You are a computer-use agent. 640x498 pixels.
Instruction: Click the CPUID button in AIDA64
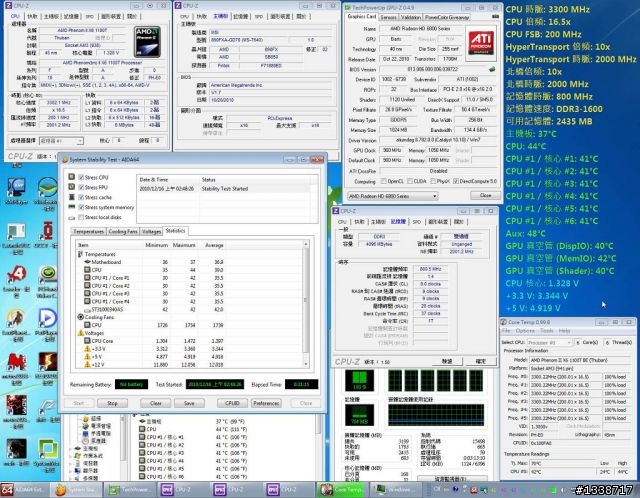coord(232,403)
